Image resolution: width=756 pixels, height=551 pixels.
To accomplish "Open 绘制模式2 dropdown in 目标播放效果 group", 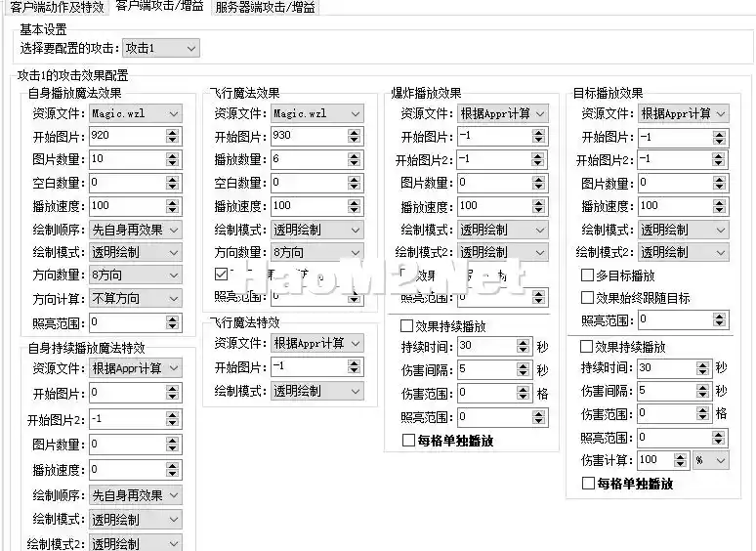I will click(x=683, y=252).
